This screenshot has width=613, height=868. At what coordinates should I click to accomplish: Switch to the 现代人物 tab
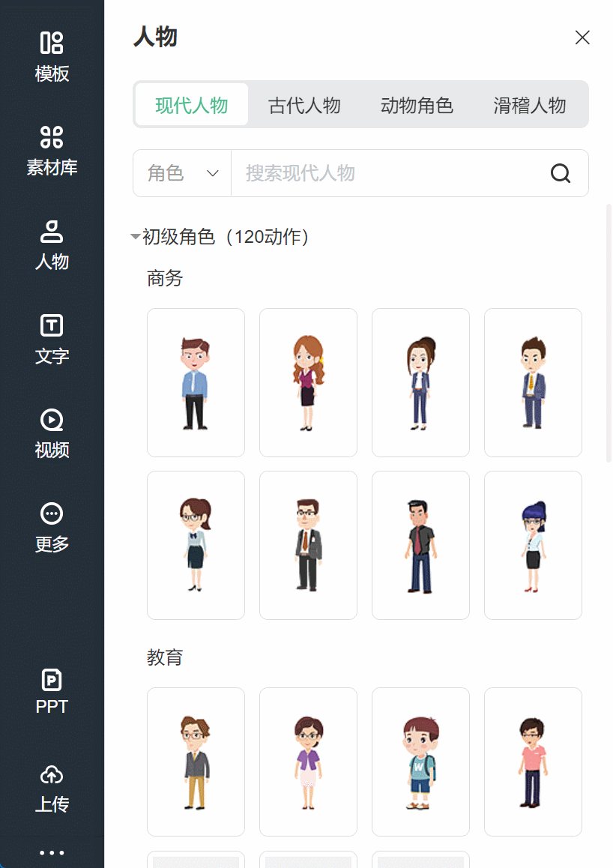(191, 105)
